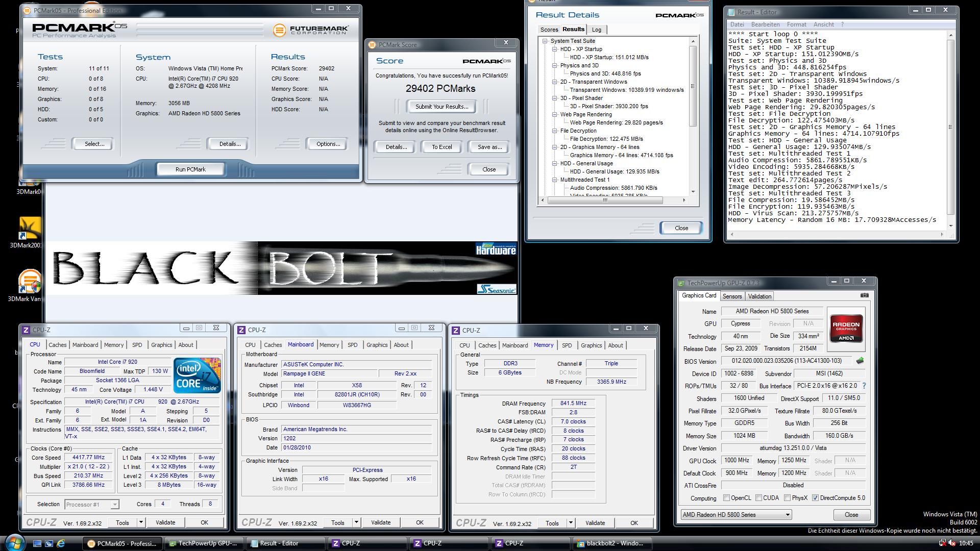This screenshot has width=980, height=551.
Task: Collapse the Physics and 3D node
Action: pyautogui.click(x=555, y=65)
